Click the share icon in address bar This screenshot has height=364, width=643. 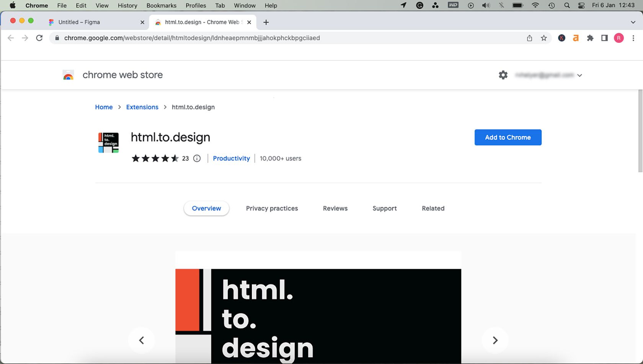coord(529,38)
